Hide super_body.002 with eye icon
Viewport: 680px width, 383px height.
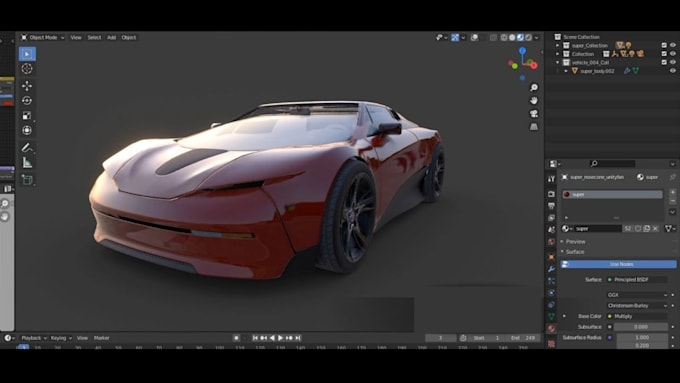pyautogui.click(x=673, y=71)
